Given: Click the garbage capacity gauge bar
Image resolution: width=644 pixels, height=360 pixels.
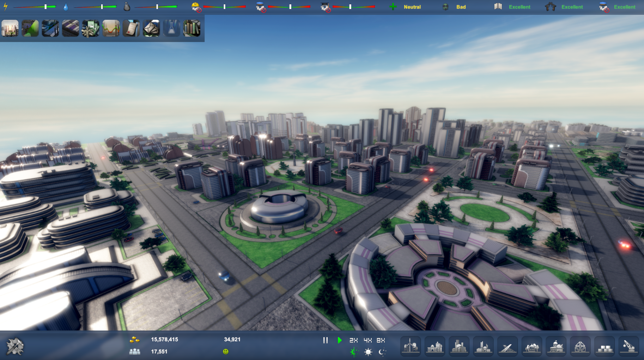Looking at the screenshot, I should coord(156,7).
